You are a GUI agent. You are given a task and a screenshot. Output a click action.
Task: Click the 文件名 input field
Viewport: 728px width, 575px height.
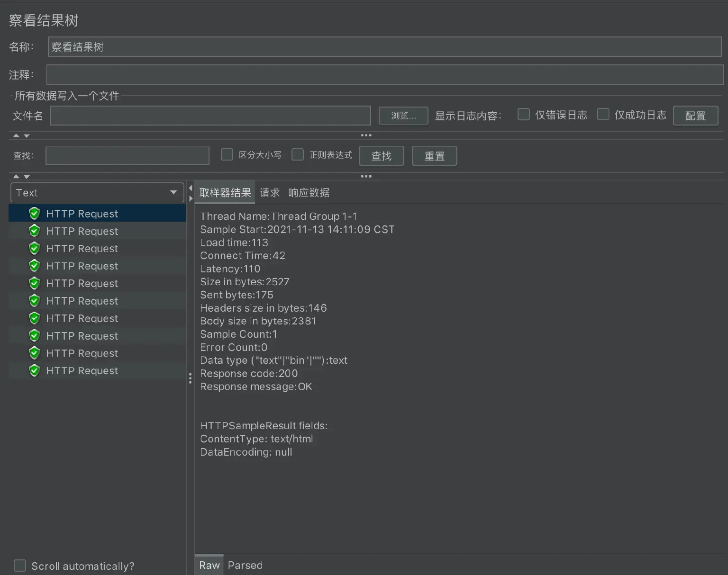210,116
